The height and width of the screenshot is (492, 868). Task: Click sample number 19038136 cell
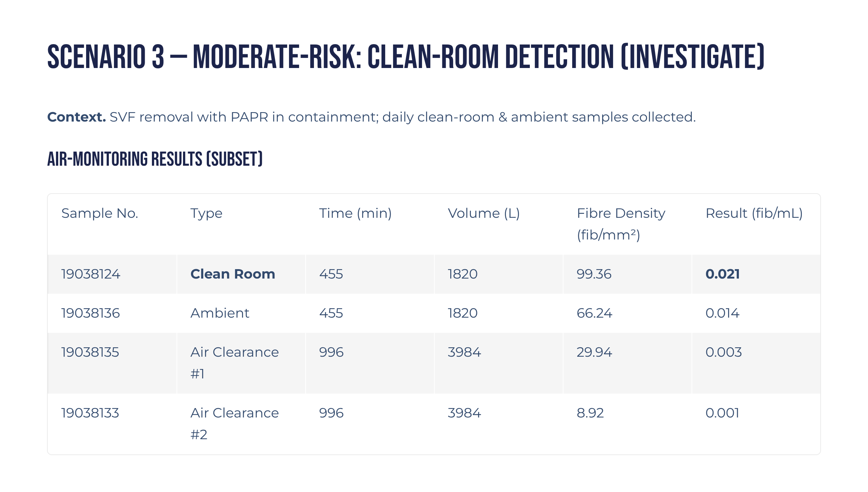[x=90, y=313]
